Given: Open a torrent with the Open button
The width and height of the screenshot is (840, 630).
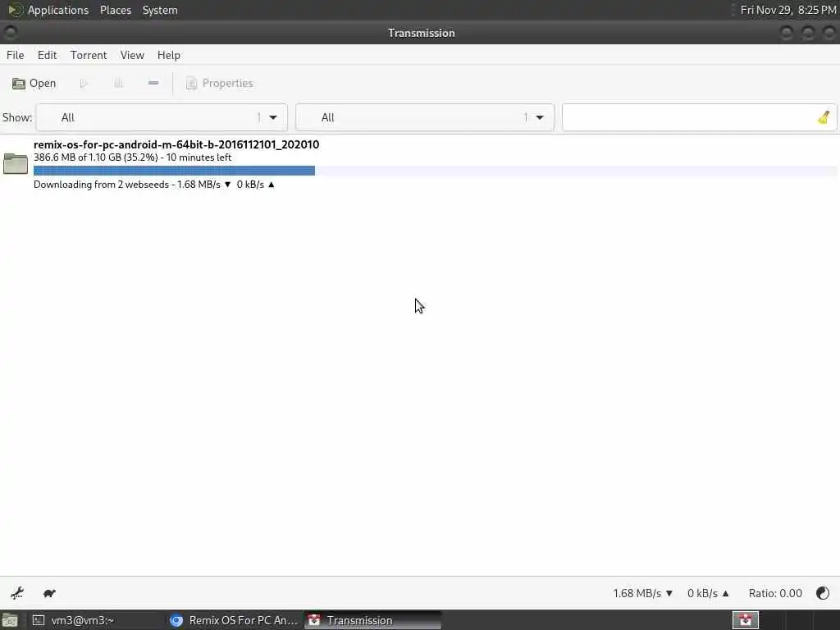Looking at the screenshot, I should (34, 84).
